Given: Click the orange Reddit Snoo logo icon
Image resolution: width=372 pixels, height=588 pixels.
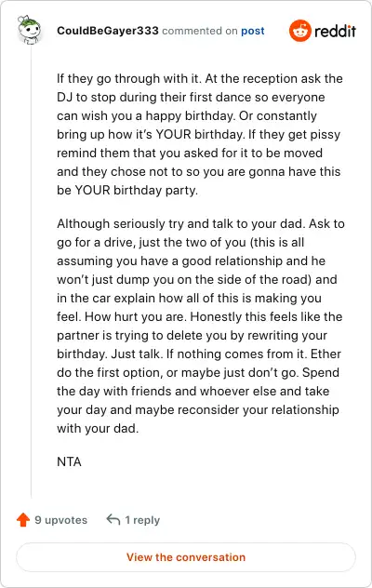Looking at the screenshot, I should coord(300,31).
